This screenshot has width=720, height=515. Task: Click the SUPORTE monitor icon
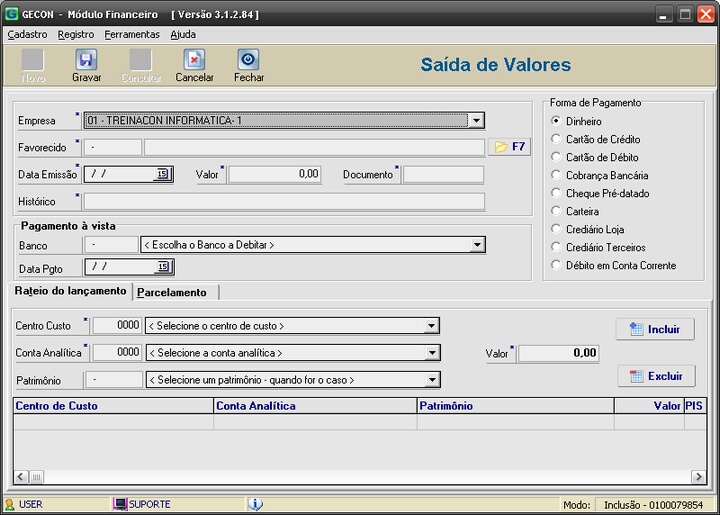120,504
